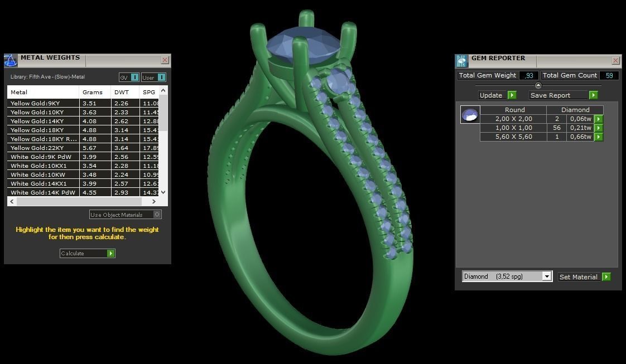Viewport: 626px width, 364px height.
Task: Select the Yellow Gold:14KY row
Action: [x=83, y=121]
